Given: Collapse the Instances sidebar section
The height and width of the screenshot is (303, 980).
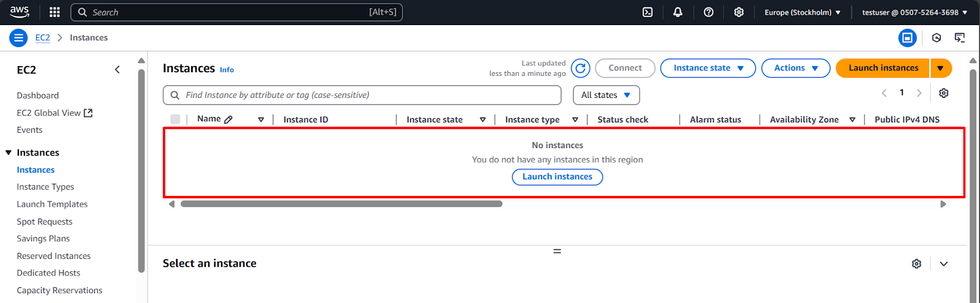Looking at the screenshot, I should (x=9, y=152).
